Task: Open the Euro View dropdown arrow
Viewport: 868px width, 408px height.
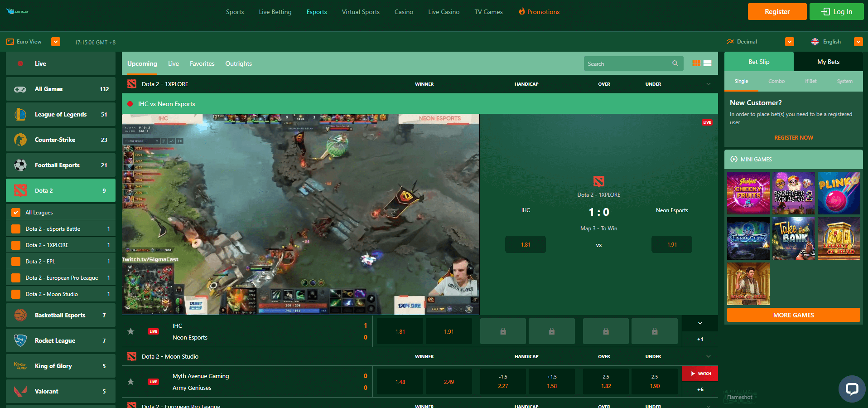Action: [x=56, y=42]
